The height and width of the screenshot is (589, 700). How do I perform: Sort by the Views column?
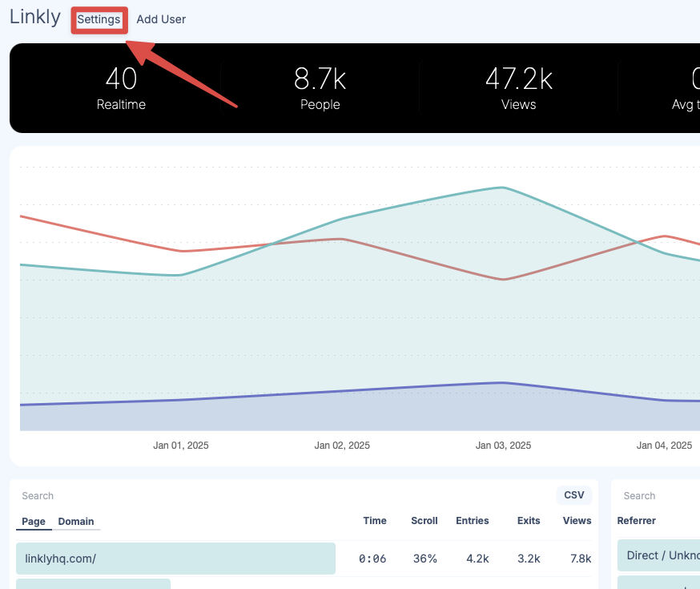point(577,521)
